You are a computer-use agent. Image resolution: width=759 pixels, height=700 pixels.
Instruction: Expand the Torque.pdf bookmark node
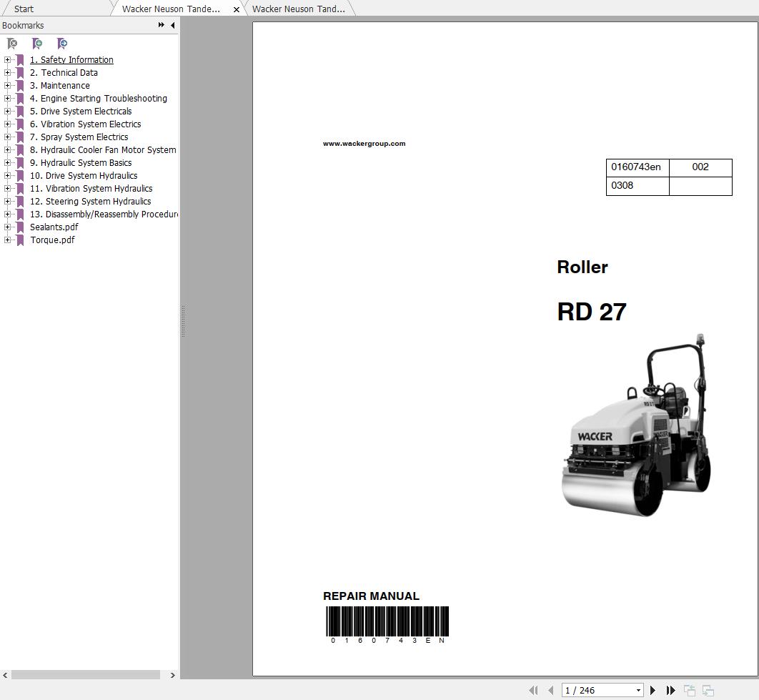click(7, 240)
